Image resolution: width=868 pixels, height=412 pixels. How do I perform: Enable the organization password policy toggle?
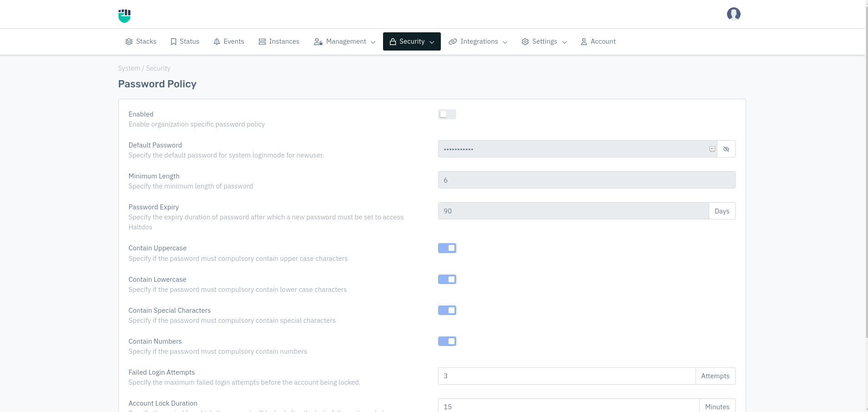447,114
